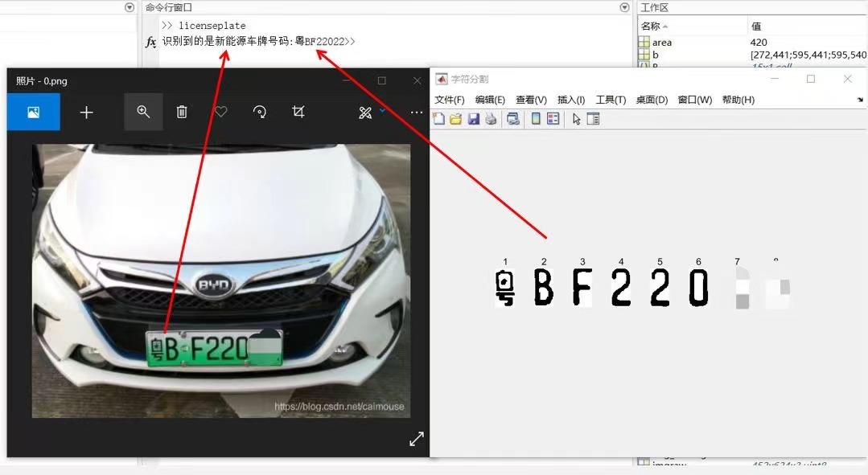Click the MATLAB logo in 字符分割 title bar

pyautogui.click(x=441, y=79)
